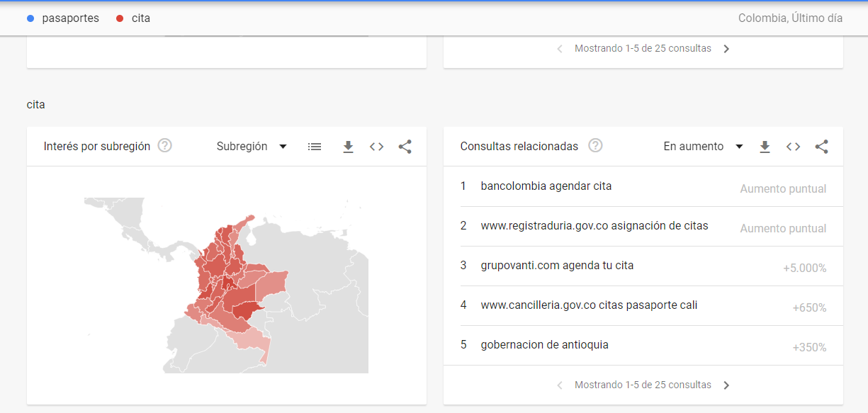Select the grupovanti.com agenda tu cita query

click(557, 266)
